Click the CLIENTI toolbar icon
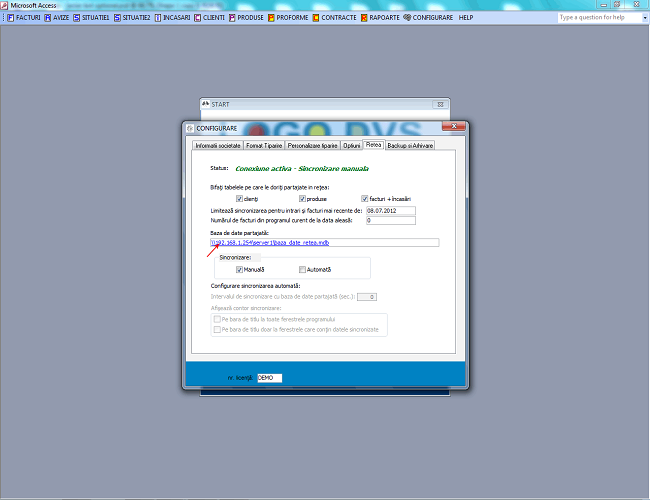This screenshot has height=500, width=650. (198, 17)
